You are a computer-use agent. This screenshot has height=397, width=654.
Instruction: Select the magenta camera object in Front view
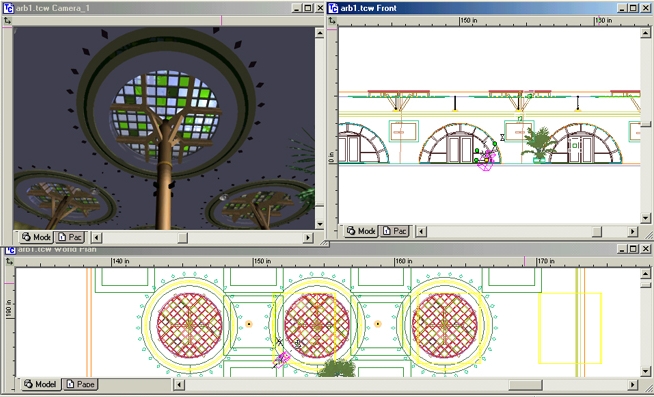486,161
